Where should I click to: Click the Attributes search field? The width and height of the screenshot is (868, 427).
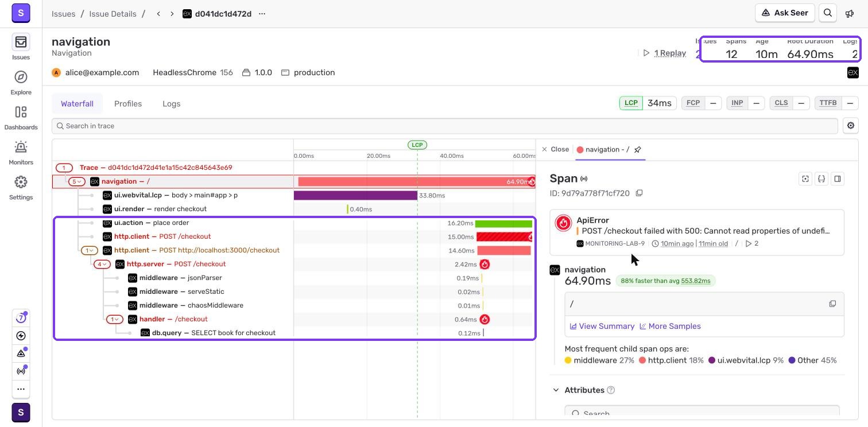[x=702, y=412]
